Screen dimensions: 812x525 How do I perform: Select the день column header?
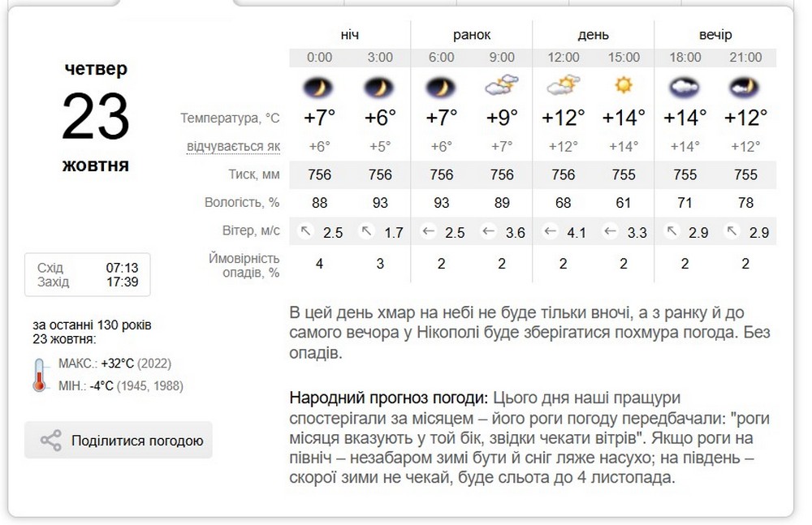594,35
